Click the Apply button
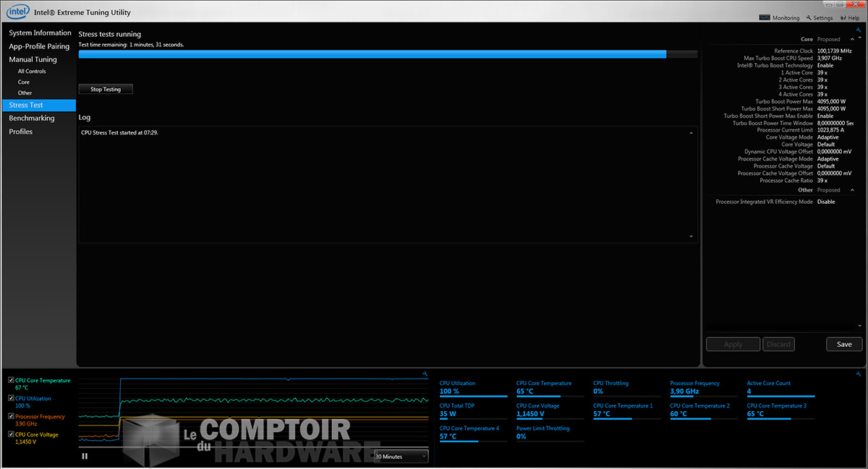The height and width of the screenshot is (469, 868). coord(733,345)
